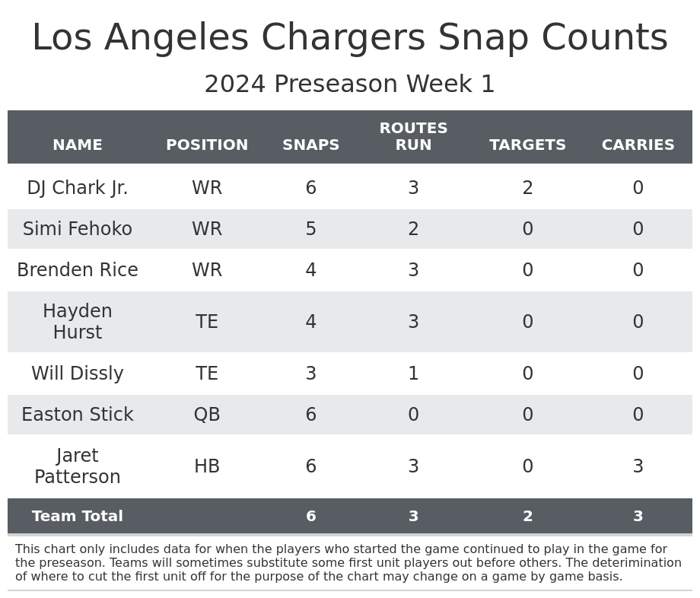Click the TARGETS column header
The width and height of the screenshot is (700, 598).
click(x=527, y=145)
